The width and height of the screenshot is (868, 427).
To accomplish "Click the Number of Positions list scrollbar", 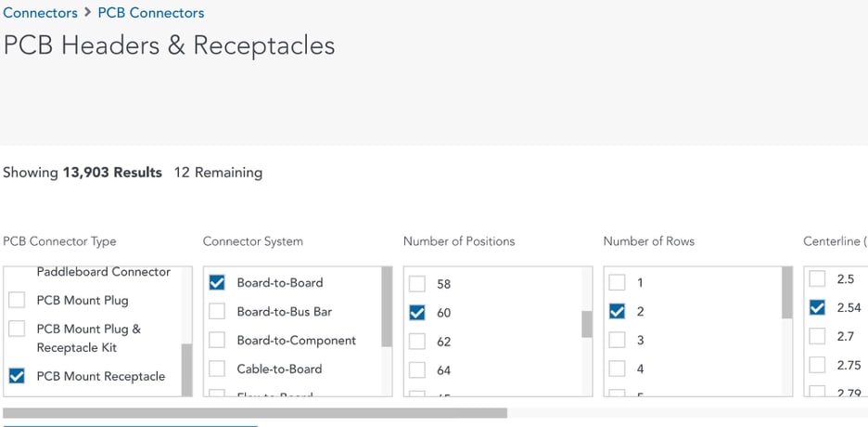I will [x=586, y=324].
